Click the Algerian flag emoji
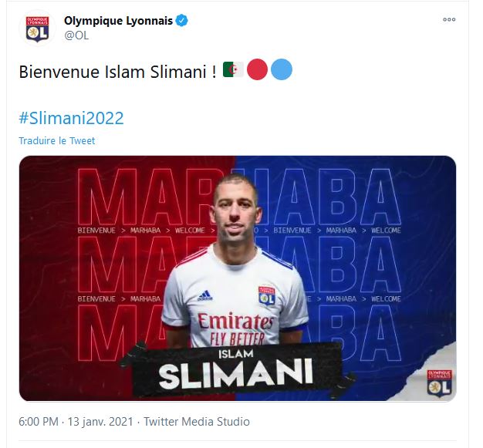The height and width of the screenshot is (448, 483). pos(233,69)
